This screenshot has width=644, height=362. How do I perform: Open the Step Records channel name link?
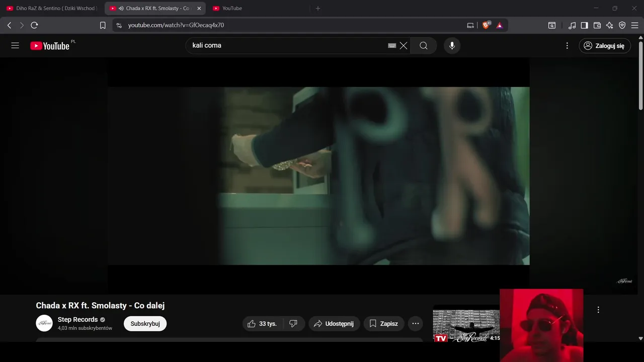click(77, 319)
